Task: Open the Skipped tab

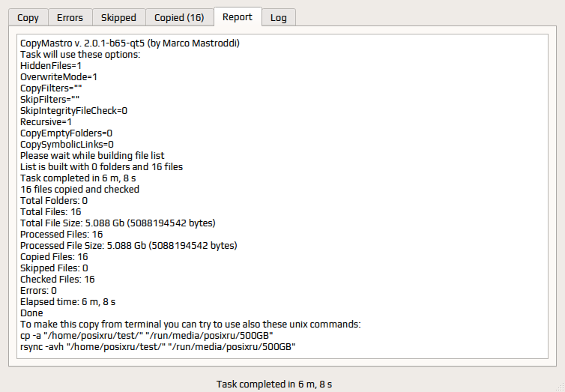Action: pyautogui.click(x=118, y=17)
